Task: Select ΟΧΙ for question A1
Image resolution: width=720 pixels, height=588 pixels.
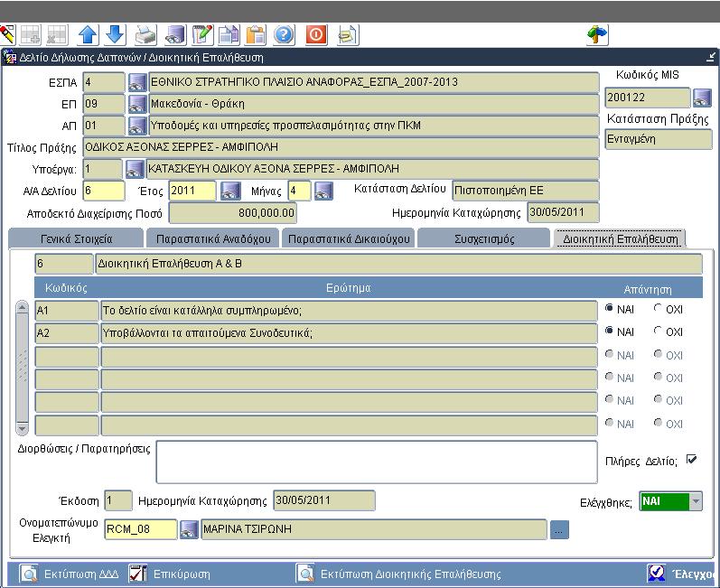Action: 658,309
